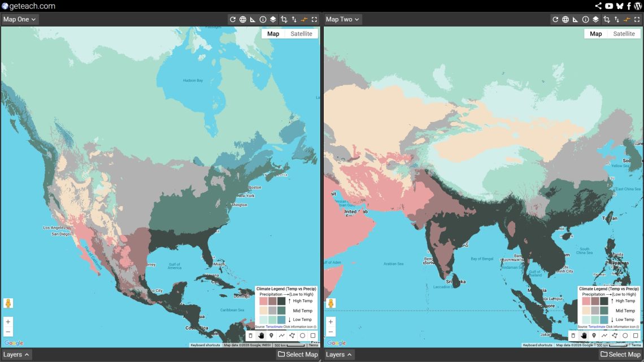Switch Map Two to Satellite view
The image size is (644, 362).
(624, 34)
